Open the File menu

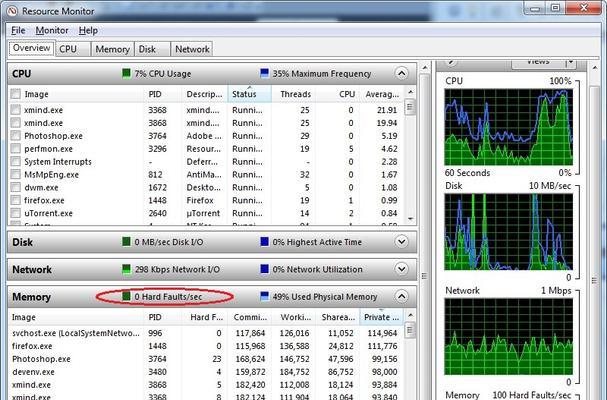[18, 31]
